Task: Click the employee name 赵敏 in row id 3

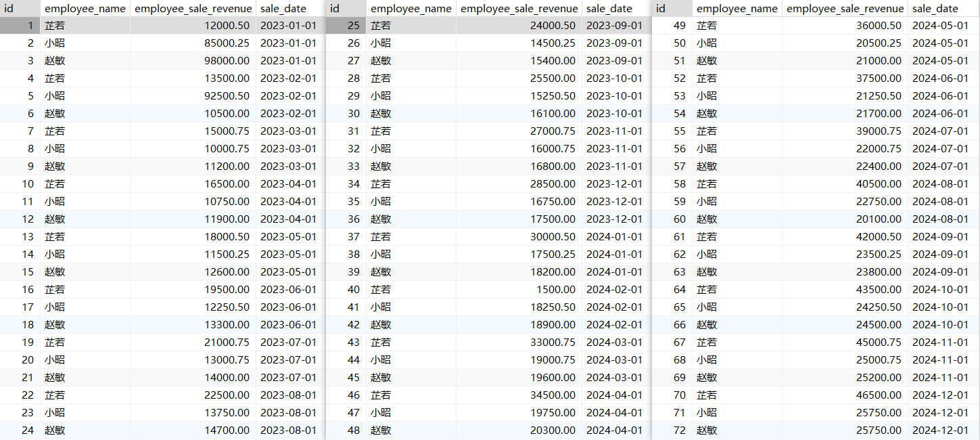Action: [55, 60]
